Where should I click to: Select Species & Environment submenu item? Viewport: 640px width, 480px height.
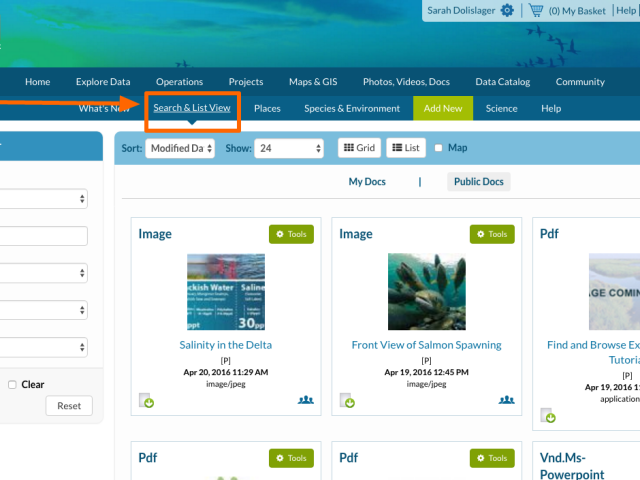tap(352, 109)
